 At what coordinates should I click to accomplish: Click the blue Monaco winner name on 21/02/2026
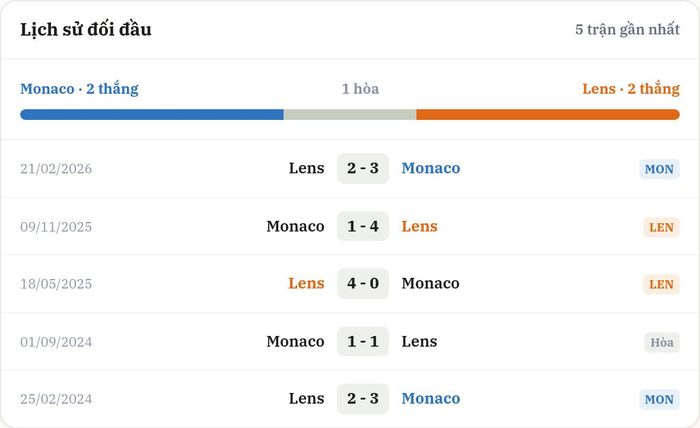pyautogui.click(x=431, y=168)
